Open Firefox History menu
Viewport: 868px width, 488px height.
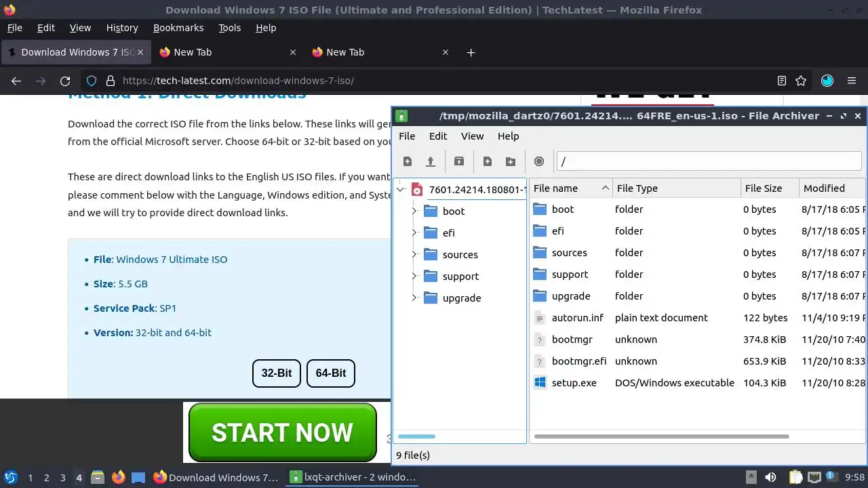pyautogui.click(x=122, y=28)
